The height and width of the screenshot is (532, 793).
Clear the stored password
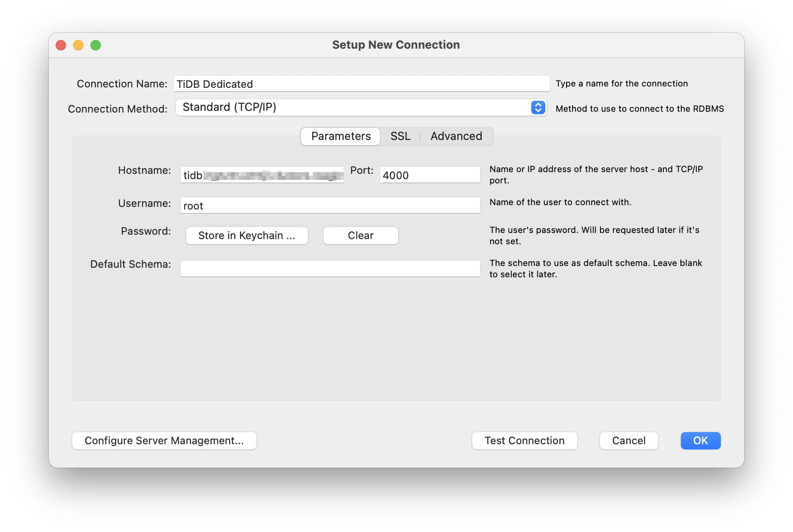point(360,235)
